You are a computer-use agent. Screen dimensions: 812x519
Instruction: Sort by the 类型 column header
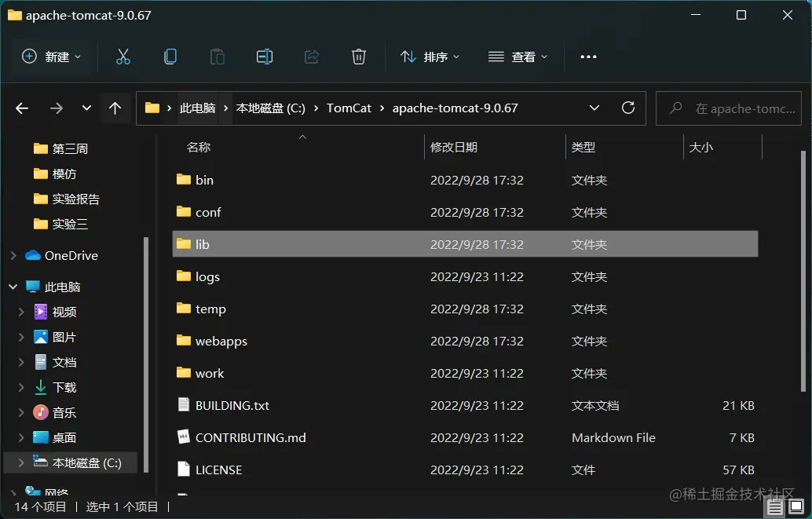point(583,147)
